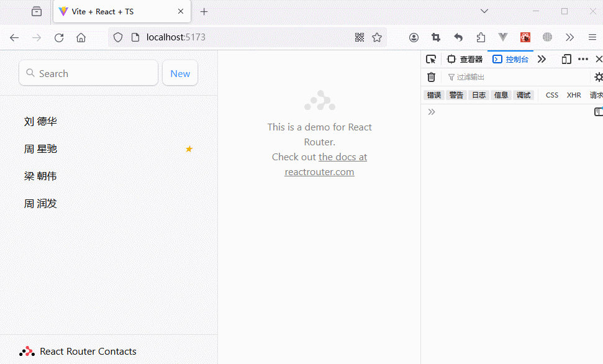Bookmark this page with the star icon
603x364 pixels.
coord(377,37)
